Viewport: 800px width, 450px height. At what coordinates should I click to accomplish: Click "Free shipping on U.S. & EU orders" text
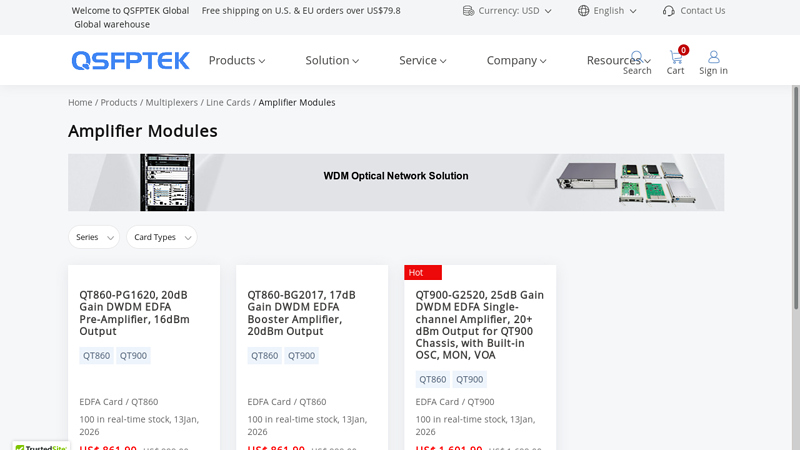click(x=301, y=11)
